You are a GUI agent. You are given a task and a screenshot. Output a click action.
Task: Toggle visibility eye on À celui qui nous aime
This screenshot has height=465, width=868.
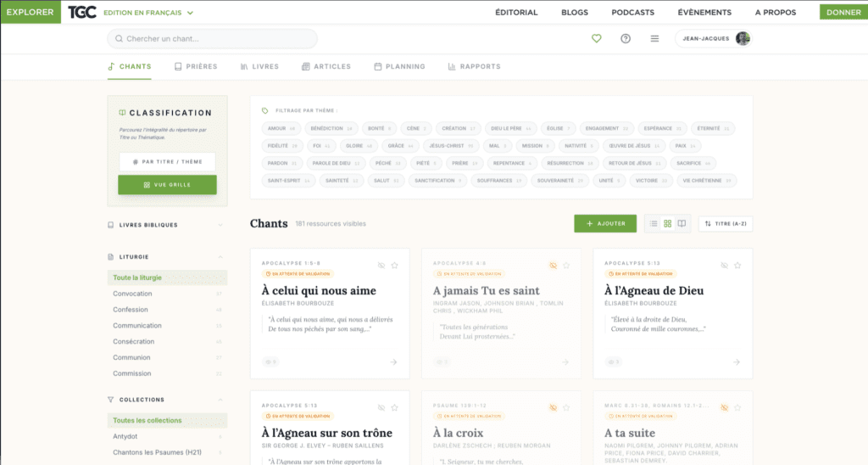(x=381, y=266)
